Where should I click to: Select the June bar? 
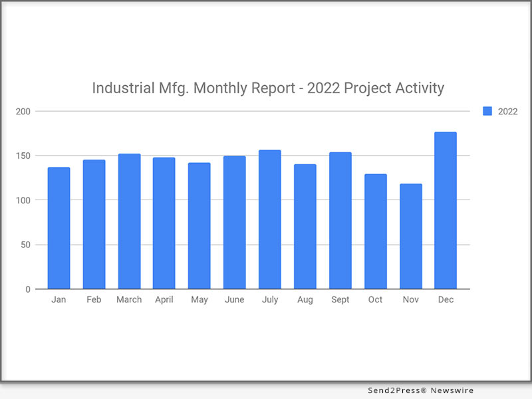(234, 223)
